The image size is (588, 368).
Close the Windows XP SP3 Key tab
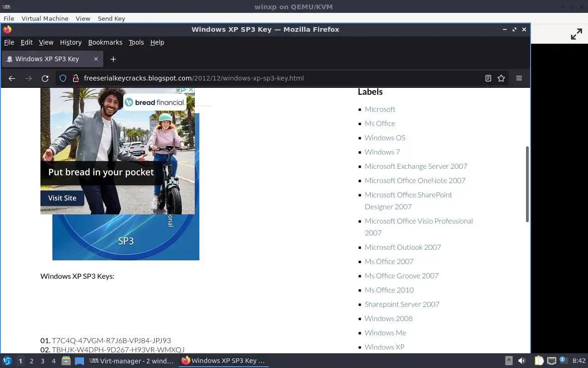coord(96,59)
